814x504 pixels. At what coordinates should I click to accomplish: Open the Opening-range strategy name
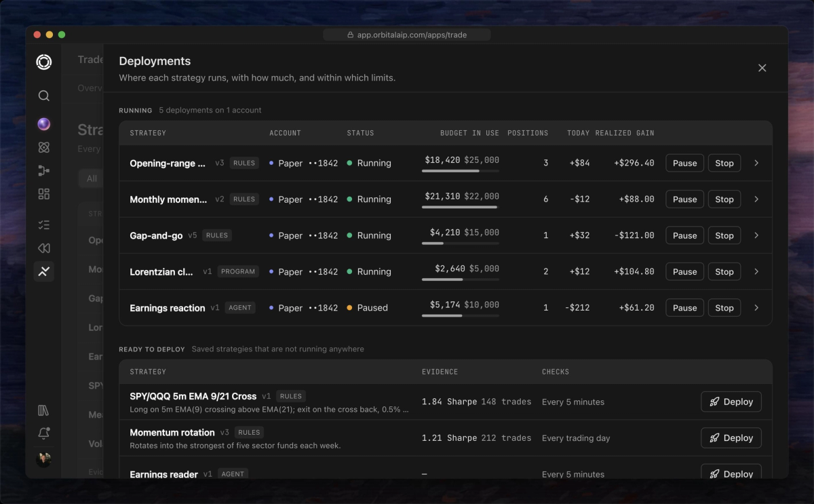[x=168, y=163]
